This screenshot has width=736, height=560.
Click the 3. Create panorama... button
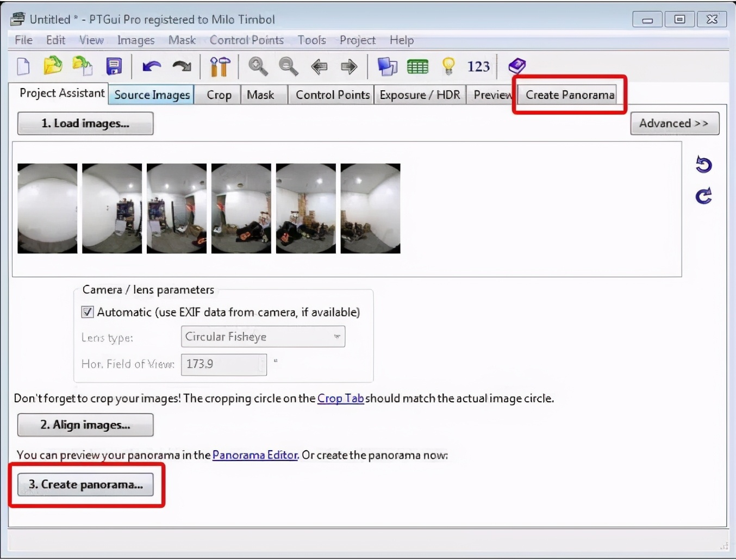(x=85, y=484)
